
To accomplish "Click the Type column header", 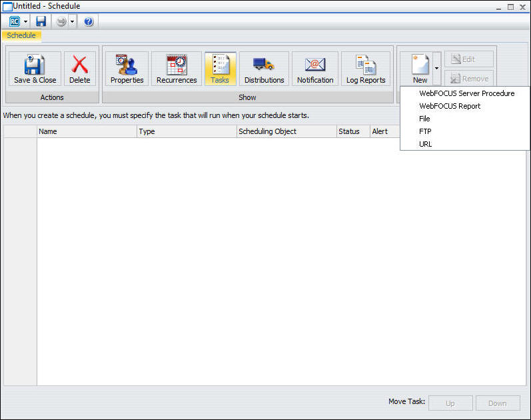I will 187,131.
